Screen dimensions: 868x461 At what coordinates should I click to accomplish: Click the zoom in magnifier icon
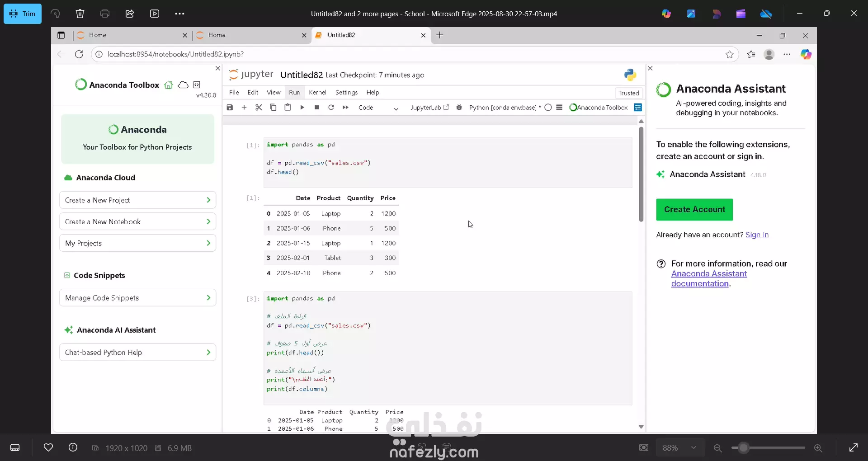(x=818, y=448)
